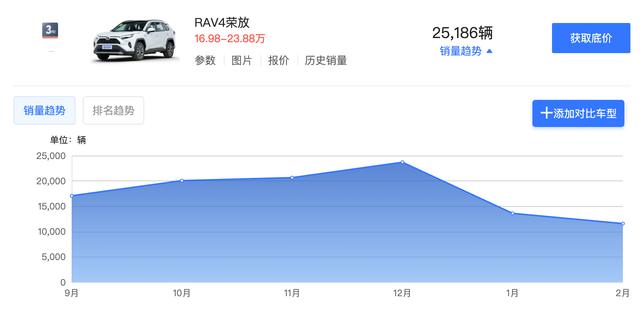Click the 25,186辆 sales figure
644x309 pixels.
tap(463, 33)
